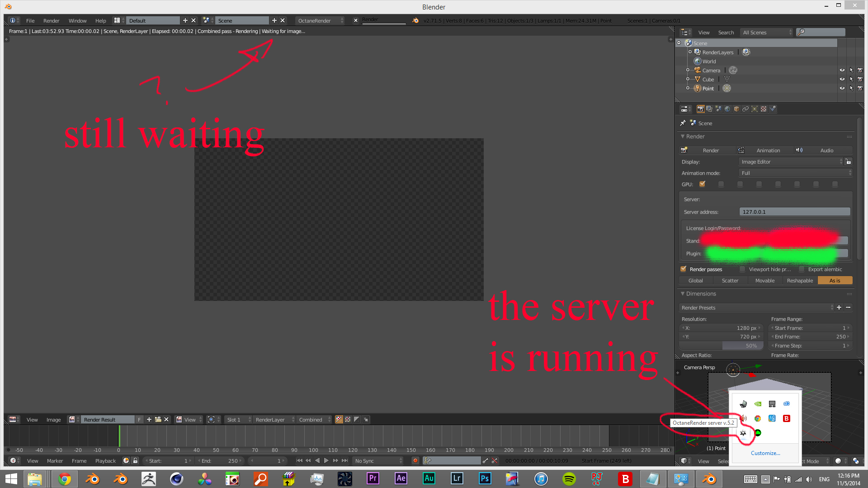
Task: Collapse the Dimensions panel
Action: click(x=683, y=294)
